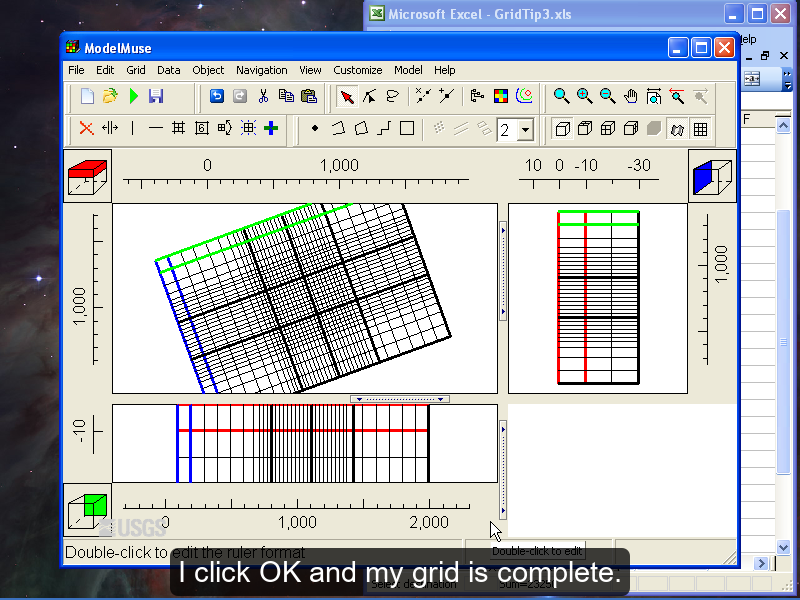This screenshot has height=600, width=800.
Task: Create a new model file
Action: click(x=87, y=96)
